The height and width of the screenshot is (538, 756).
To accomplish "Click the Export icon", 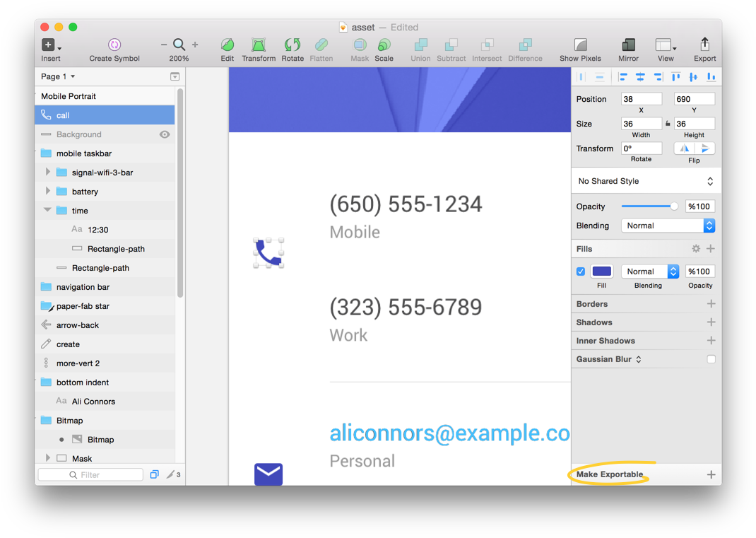I will [704, 45].
